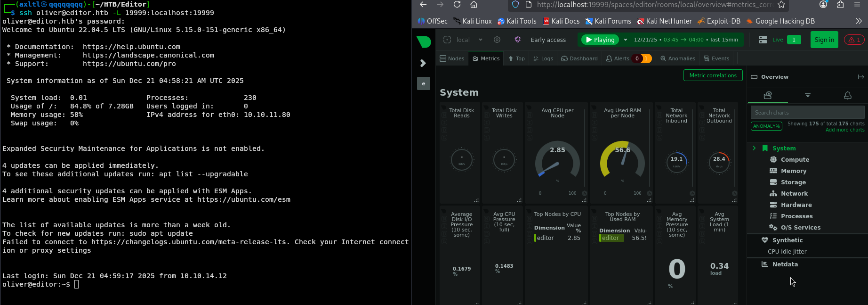Screen dimensions: 868x305
Task: Reload the page in the browser toolbar
Action: 457,5
